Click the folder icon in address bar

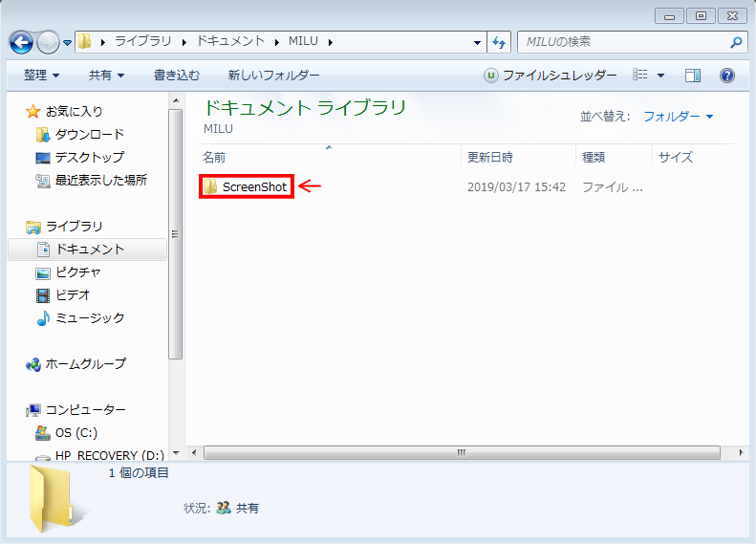click(x=85, y=41)
